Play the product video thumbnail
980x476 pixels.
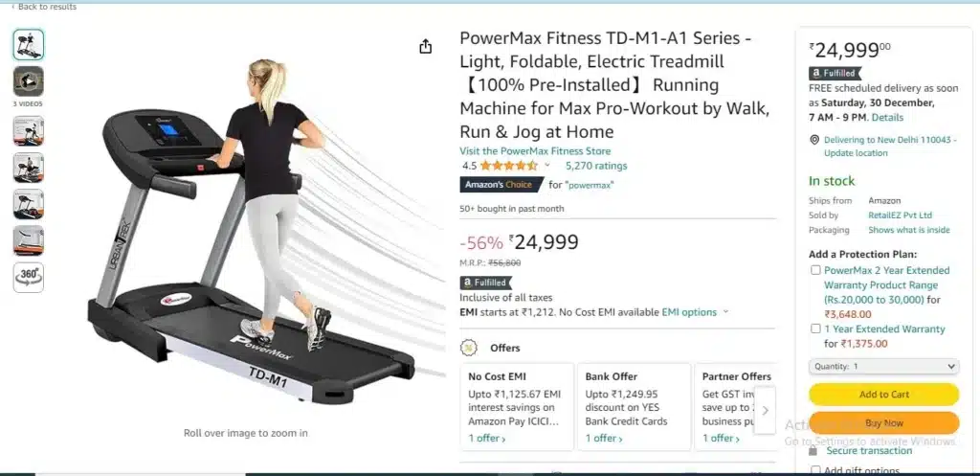tap(29, 81)
